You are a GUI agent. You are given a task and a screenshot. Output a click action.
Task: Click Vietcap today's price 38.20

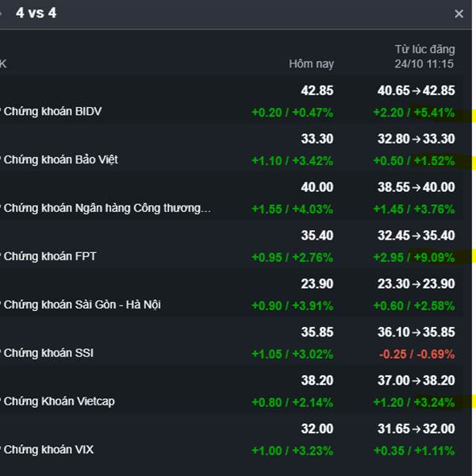[317, 380]
